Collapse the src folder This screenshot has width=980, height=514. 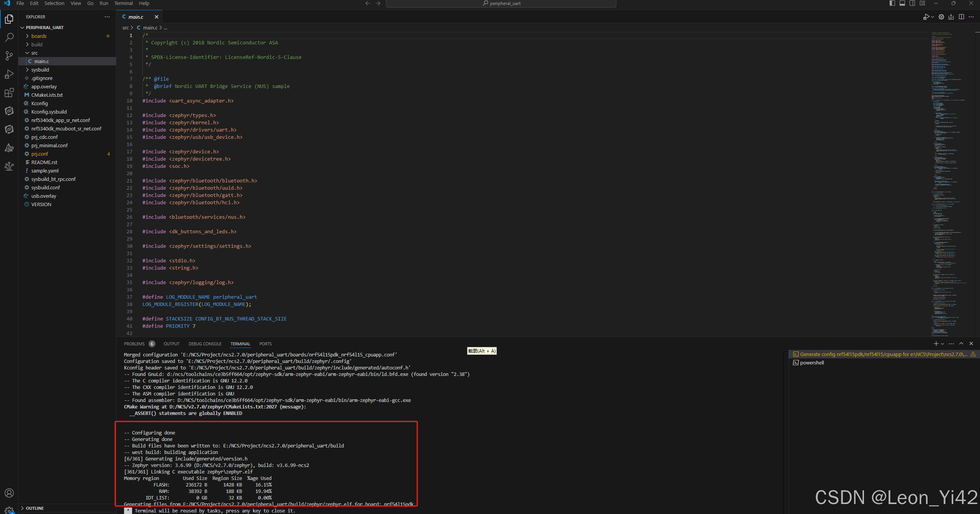click(34, 53)
